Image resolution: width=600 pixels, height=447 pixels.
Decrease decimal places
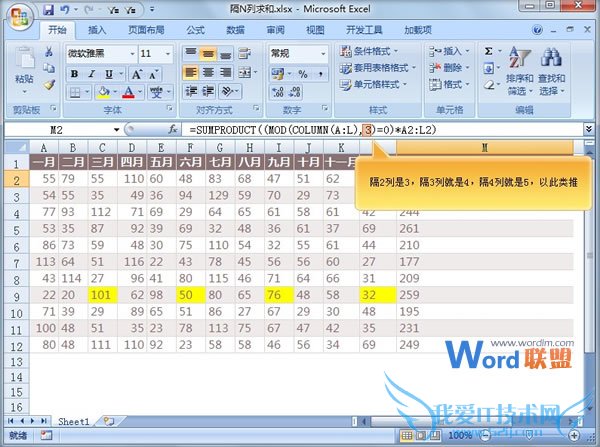coord(295,92)
